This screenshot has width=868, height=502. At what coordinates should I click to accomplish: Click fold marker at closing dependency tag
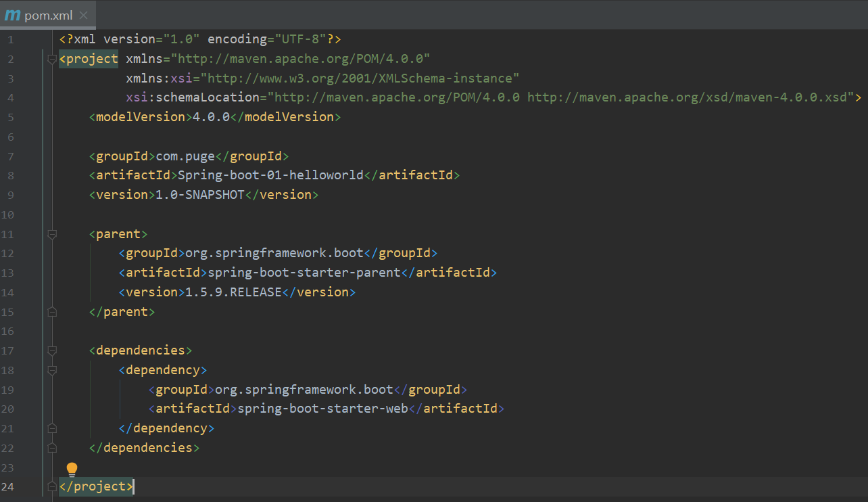(52, 428)
